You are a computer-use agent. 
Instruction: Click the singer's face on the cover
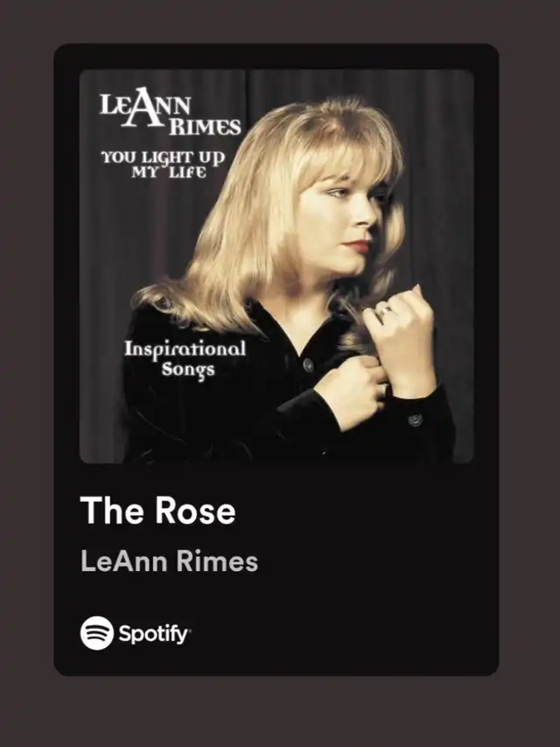click(344, 217)
